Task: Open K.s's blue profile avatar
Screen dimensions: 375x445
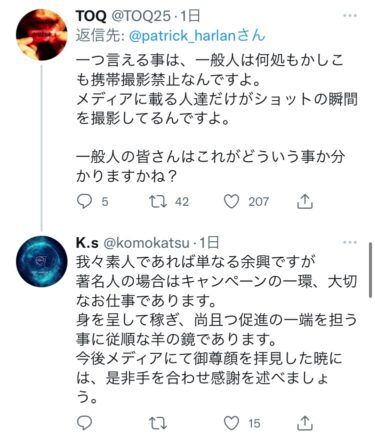Action: click(42, 262)
